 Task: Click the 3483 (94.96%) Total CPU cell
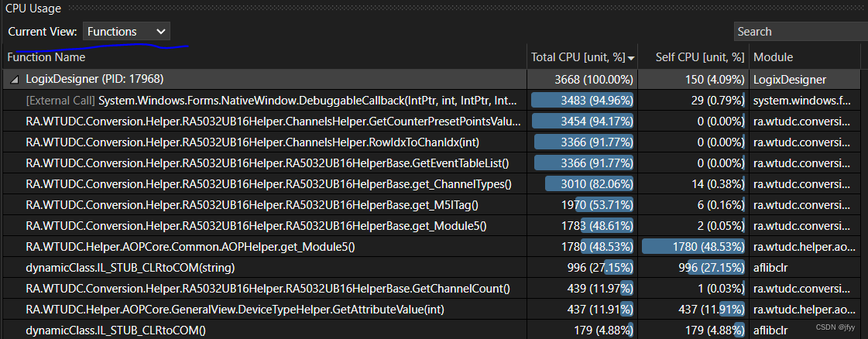coord(582,100)
